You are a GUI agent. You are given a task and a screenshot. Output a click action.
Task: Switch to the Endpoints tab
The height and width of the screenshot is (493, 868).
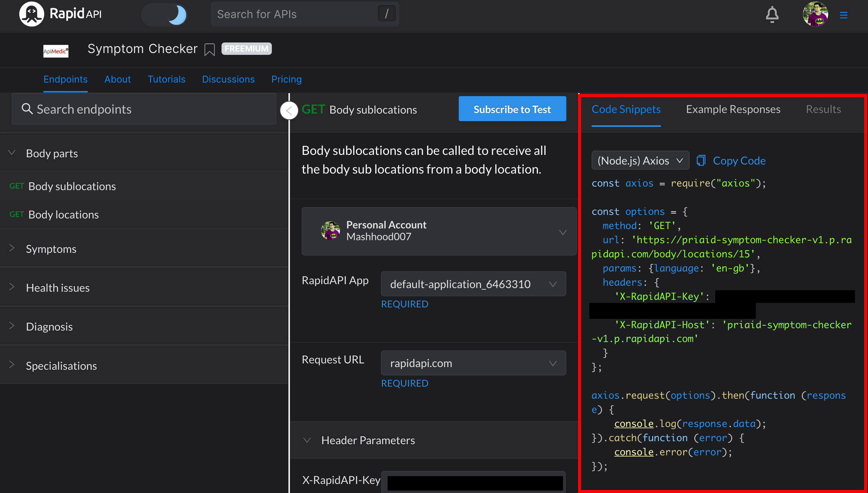click(x=65, y=79)
